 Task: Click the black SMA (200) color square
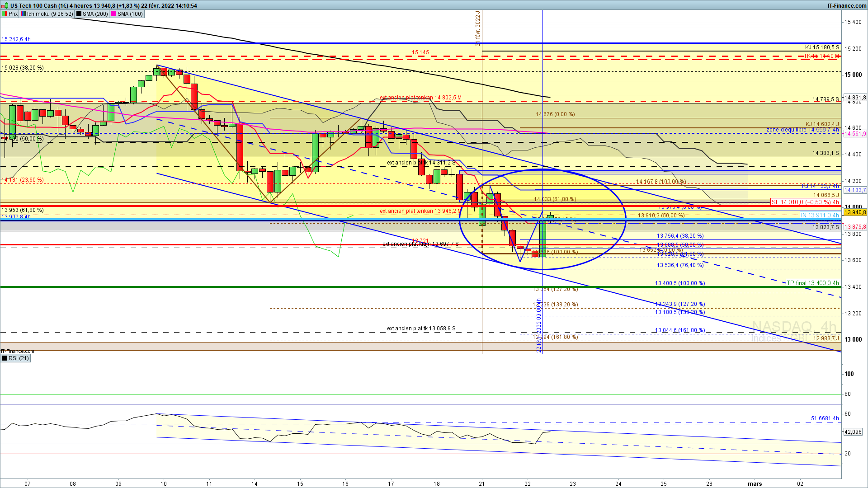click(x=79, y=14)
